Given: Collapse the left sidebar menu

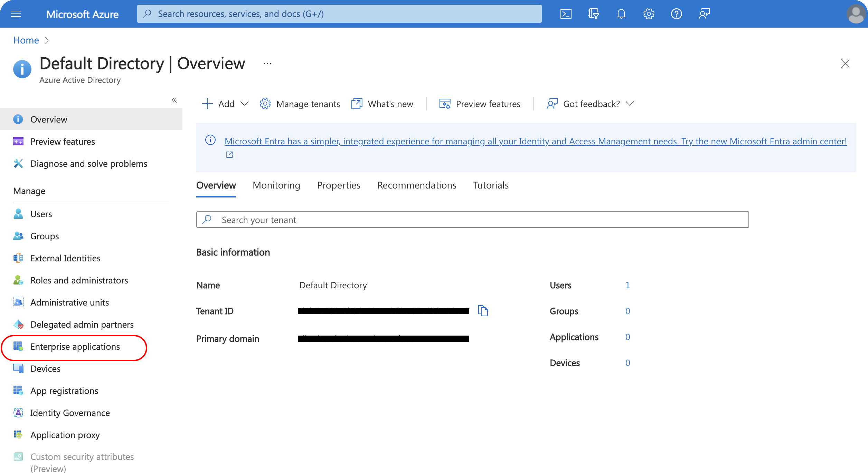Looking at the screenshot, I should [174, 100].
